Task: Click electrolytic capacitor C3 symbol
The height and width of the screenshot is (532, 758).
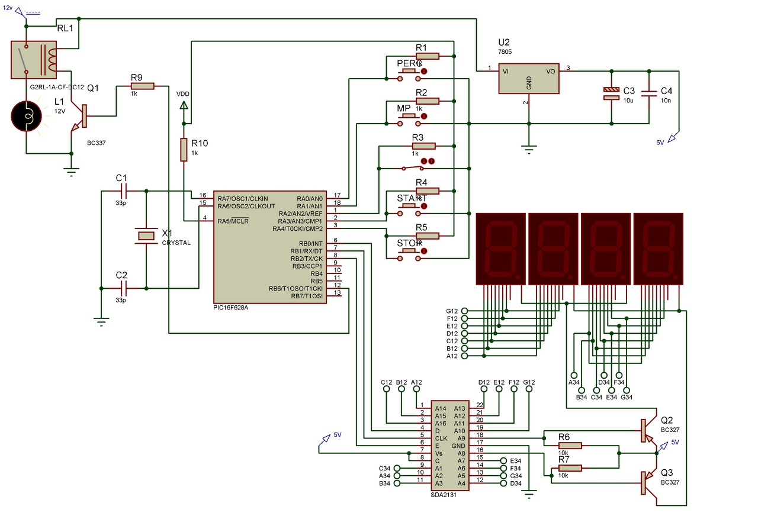Action: [x=611, y=93]
